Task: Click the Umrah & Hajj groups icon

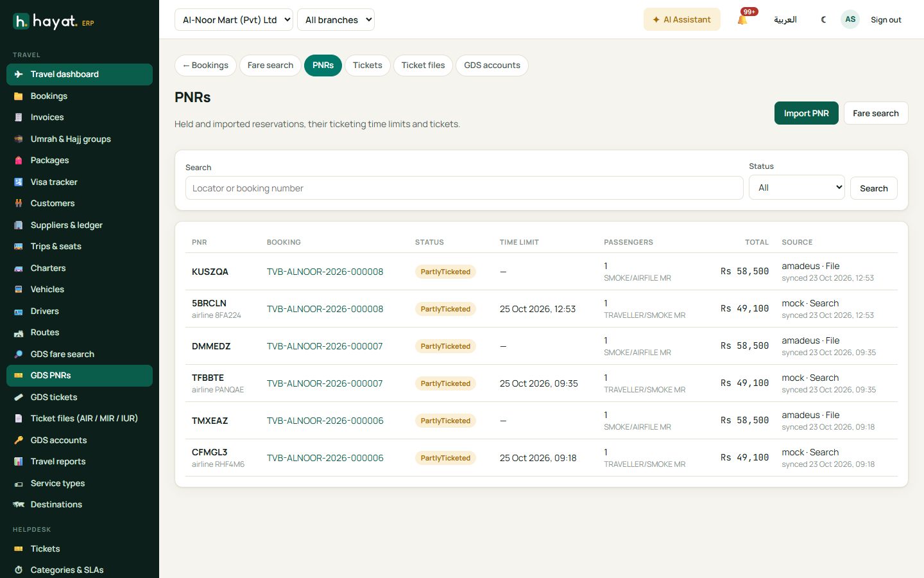Action: coord(19,139)
